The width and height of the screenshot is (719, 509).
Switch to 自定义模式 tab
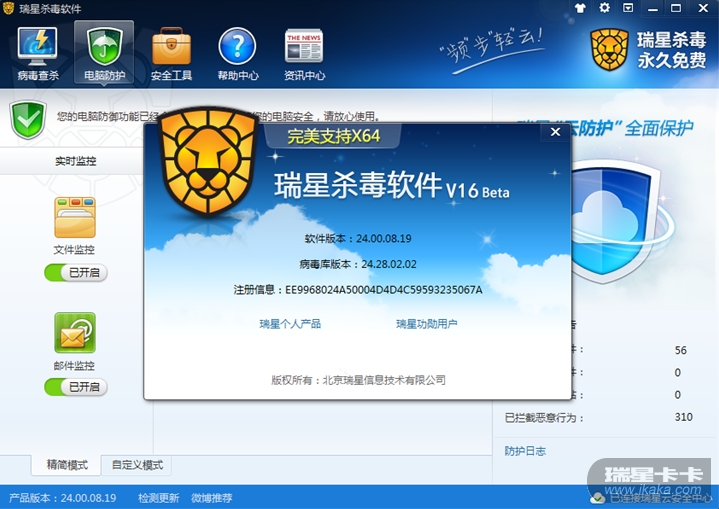click(137, 465)
